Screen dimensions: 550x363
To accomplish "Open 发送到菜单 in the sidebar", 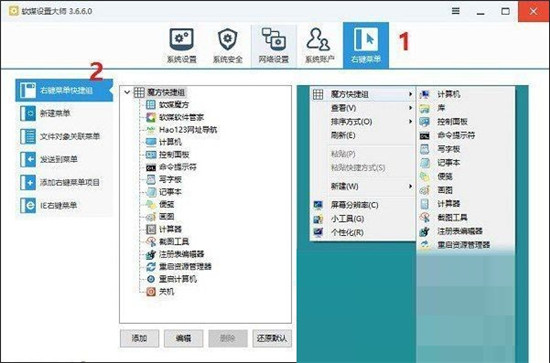I will [64, 159].
